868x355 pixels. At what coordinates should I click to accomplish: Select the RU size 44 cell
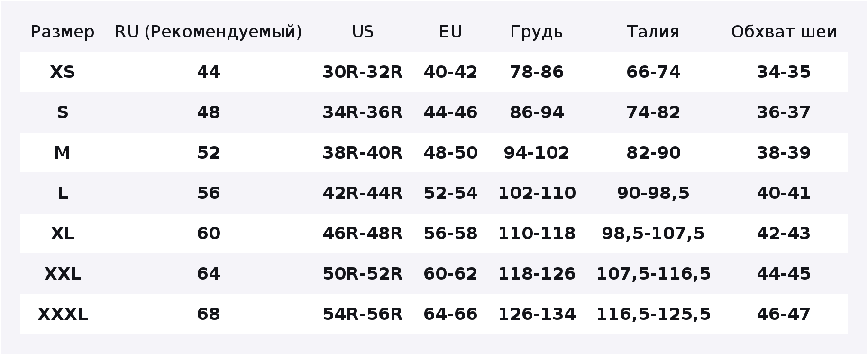click(209, 72)
